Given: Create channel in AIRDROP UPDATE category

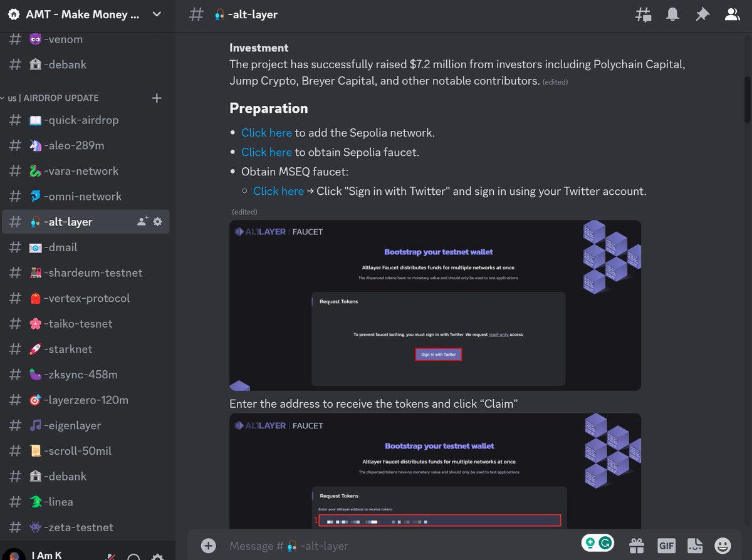Looking at the screenshot, I should click(x=157, y=98).
